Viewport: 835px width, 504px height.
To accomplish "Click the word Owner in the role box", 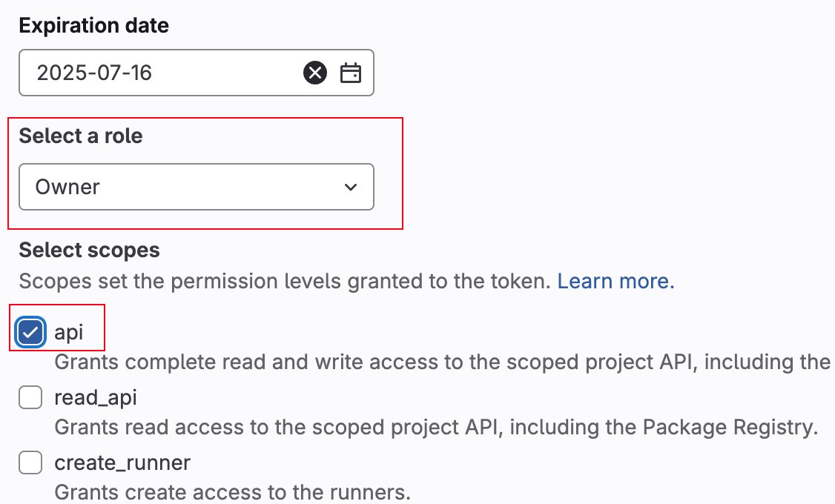I will click(67, 187).
